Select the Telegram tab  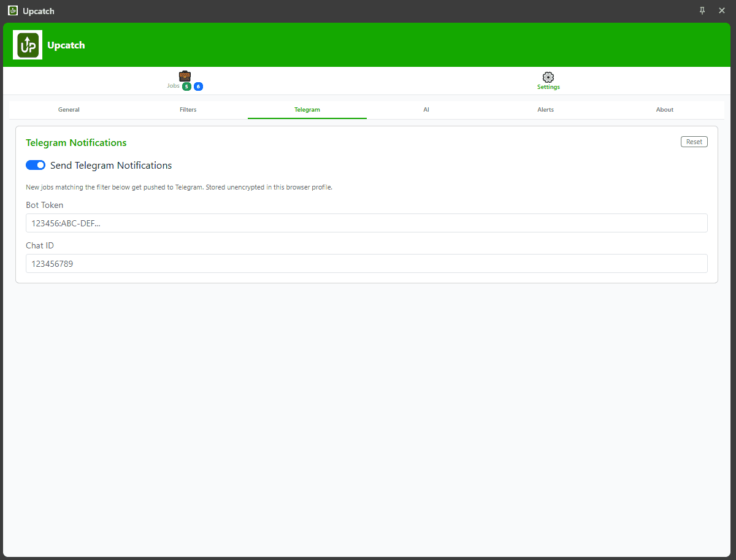tap(307, 110)
